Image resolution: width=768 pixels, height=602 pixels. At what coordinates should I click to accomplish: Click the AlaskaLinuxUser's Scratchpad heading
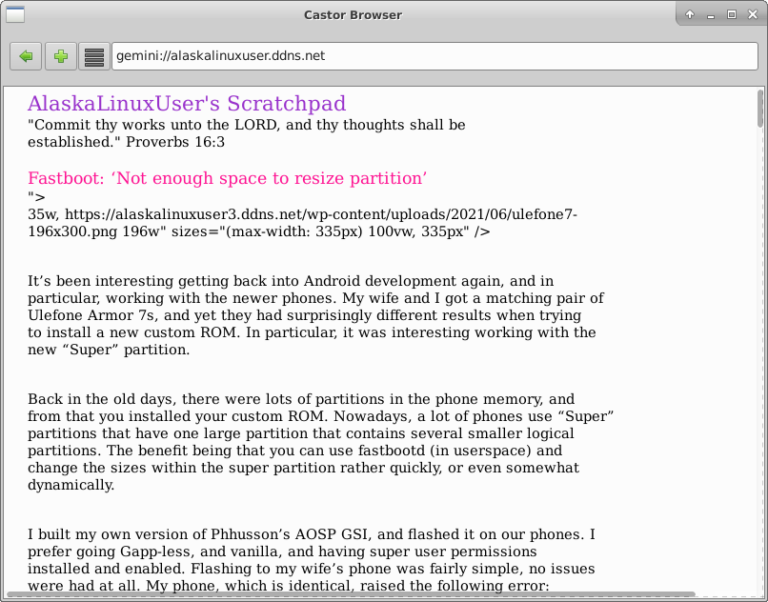click(186, 103)
